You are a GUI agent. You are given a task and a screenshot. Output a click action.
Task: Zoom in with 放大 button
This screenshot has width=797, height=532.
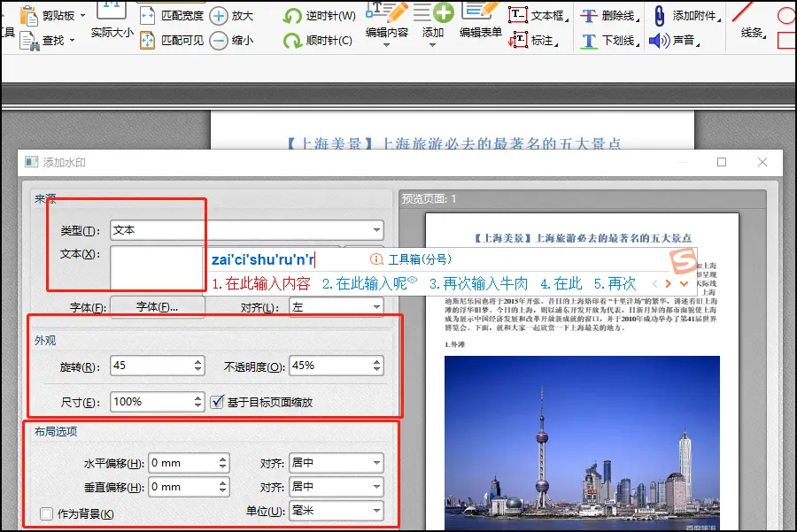click(x=232, y=16)
